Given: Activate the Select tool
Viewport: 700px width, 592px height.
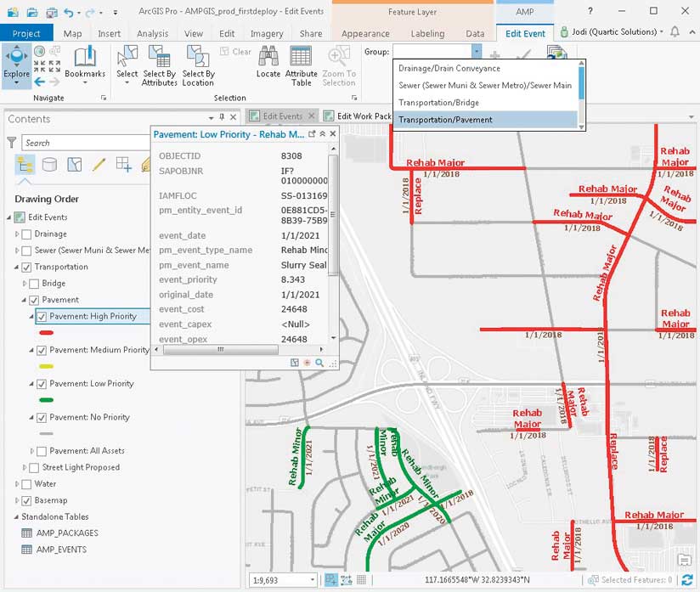Looking at the screenshot, I should pos(127,65).
